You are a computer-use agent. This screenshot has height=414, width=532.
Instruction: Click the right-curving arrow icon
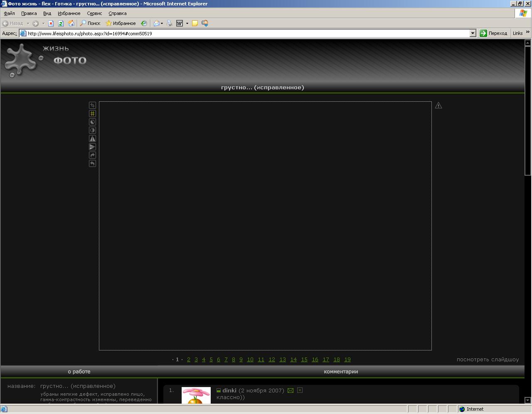pos(92,155)
